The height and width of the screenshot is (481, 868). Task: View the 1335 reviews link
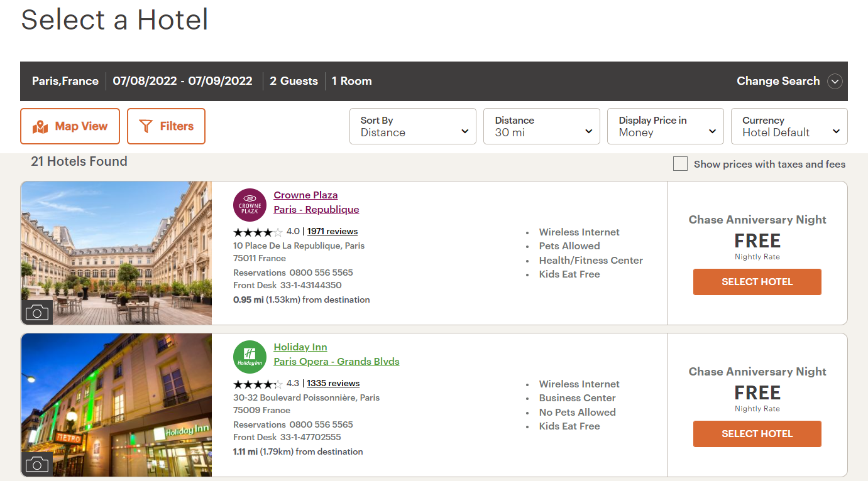(x=333, y=384)
